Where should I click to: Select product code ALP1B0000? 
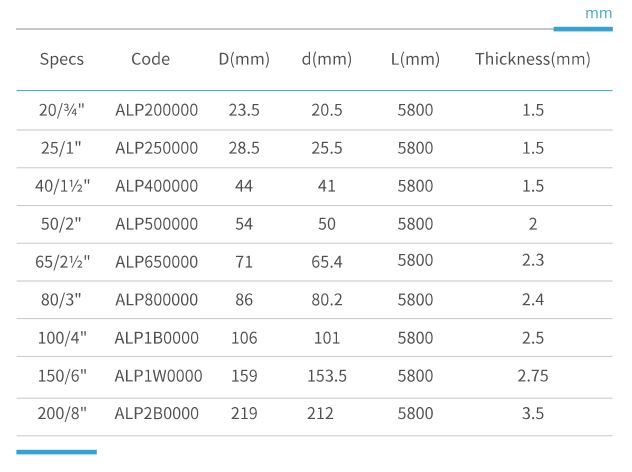pyautogui.click(x=156, y=338)
